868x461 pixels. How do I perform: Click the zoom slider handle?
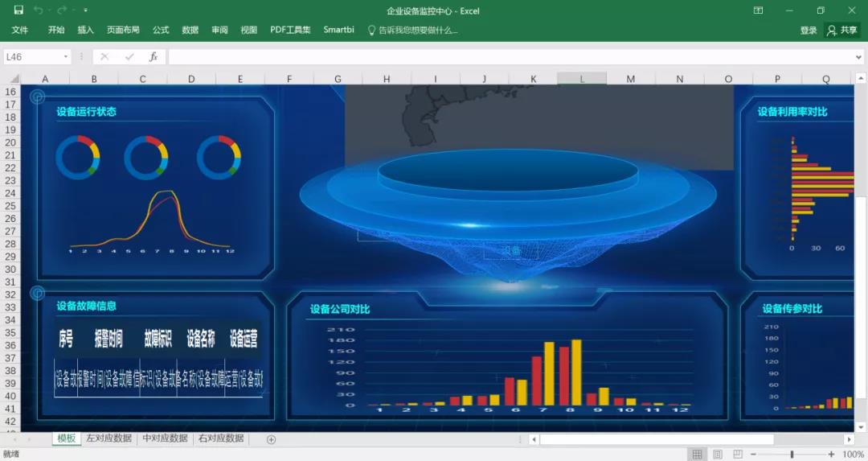[x=792, y=455]
